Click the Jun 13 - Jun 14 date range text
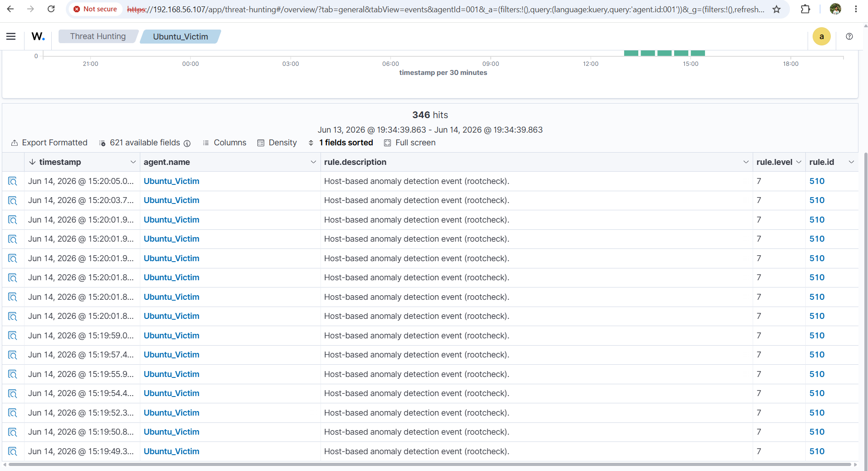The height and width of the screenshot is (471, 868). coord(430,130)
